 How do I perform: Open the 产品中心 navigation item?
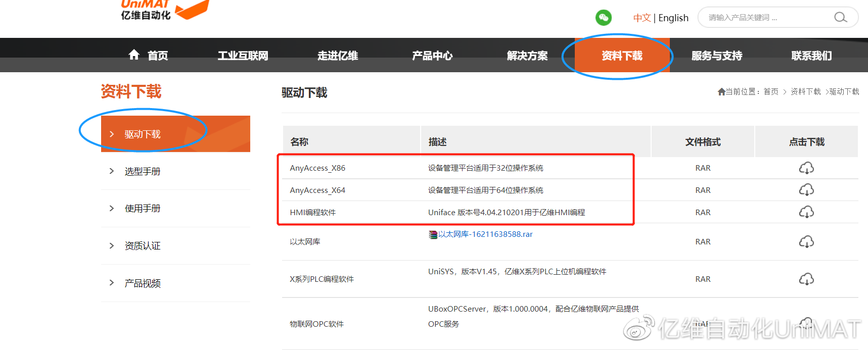pyautogui.click(x=432, y=56)
